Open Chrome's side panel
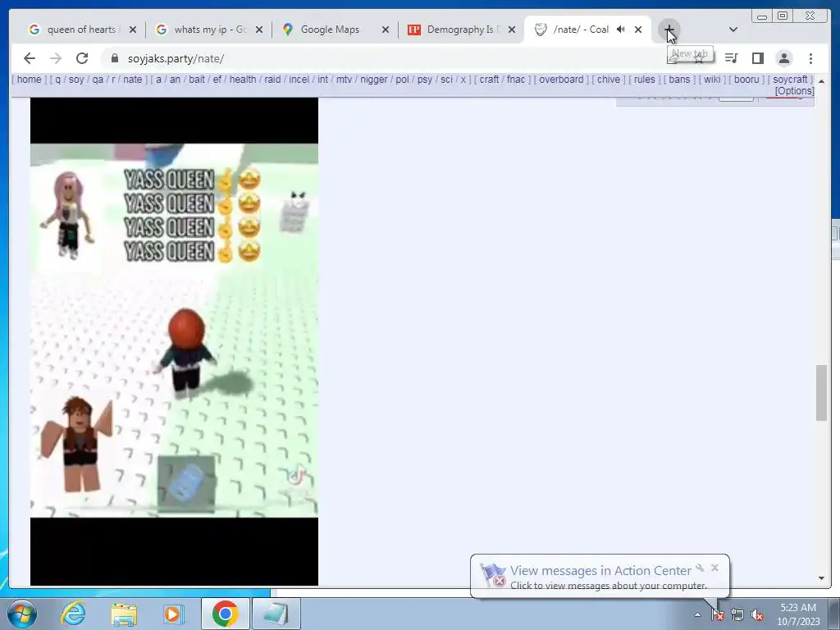 coord(757,58)
